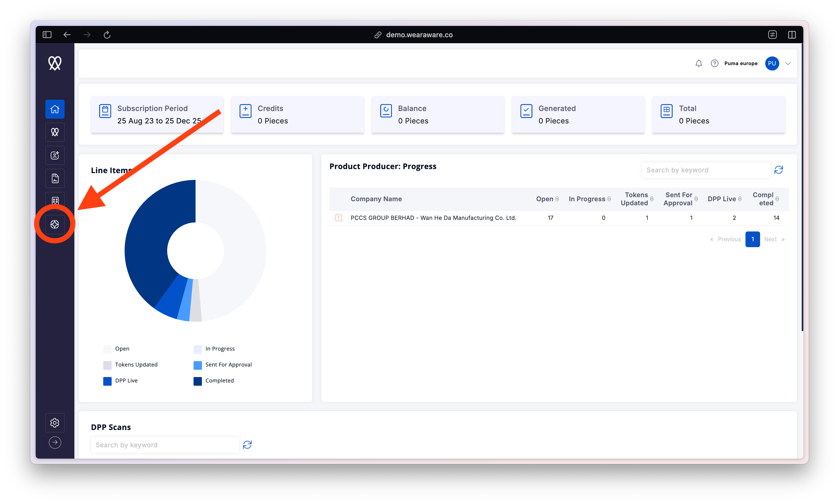Screen dimensions: 839x504
Task: Click the Completed count 14 in the table
Action: pos(776,218)
